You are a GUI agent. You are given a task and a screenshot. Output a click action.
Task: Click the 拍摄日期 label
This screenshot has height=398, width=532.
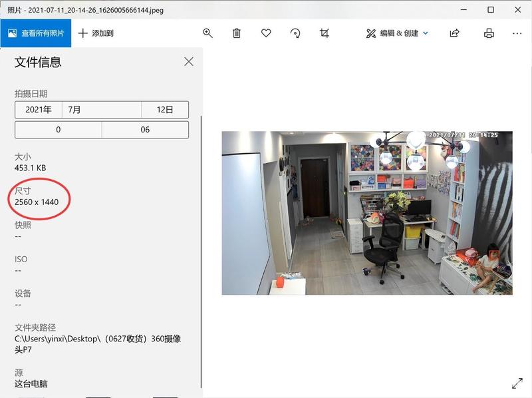pos(31,94)
